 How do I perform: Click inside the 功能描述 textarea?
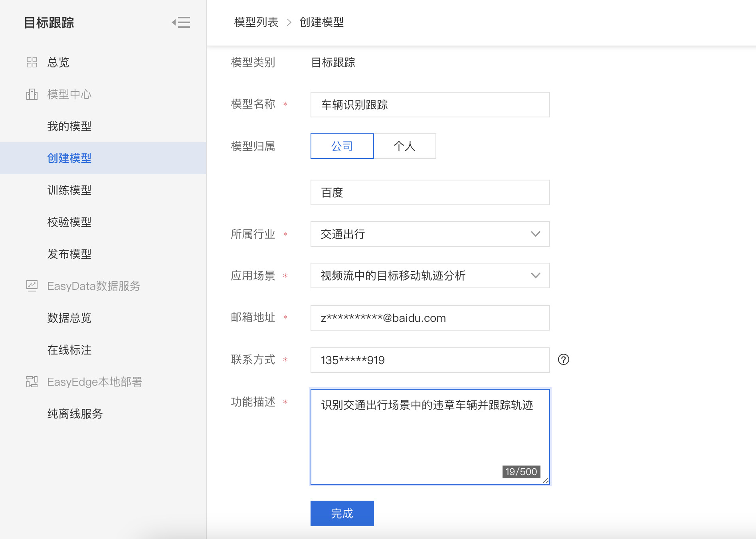coord(430,437)
